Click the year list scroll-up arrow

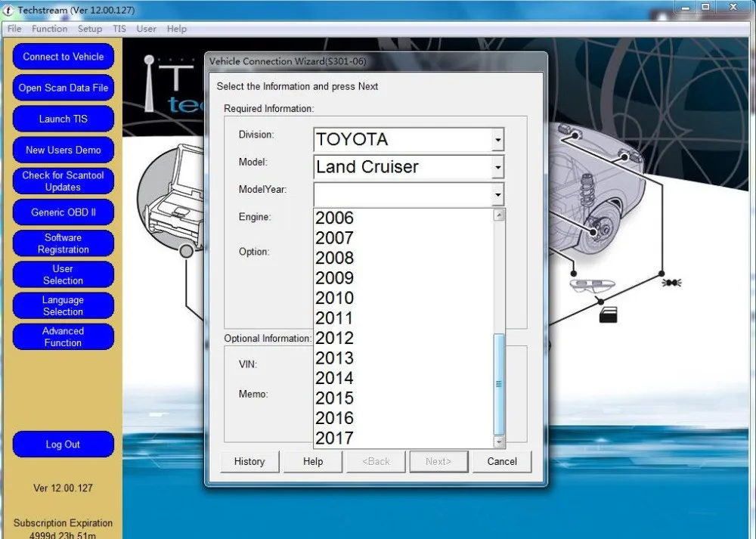(500, 215)
